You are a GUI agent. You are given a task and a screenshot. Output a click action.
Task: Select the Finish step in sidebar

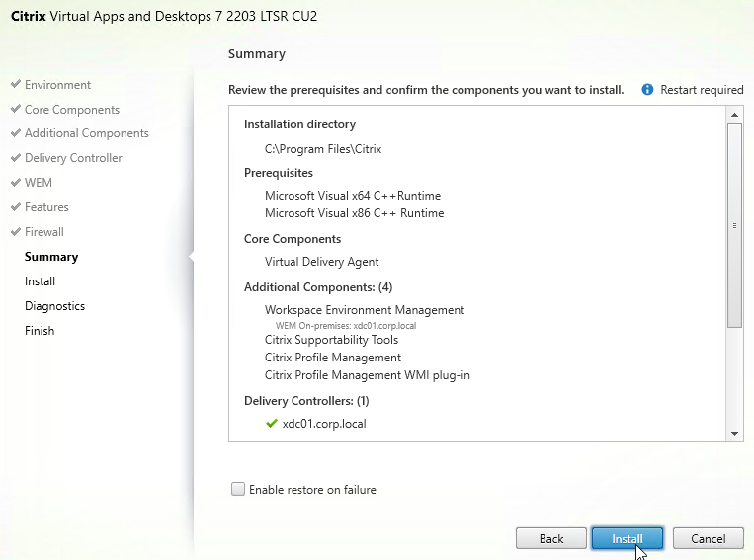[x=40, y=331]
